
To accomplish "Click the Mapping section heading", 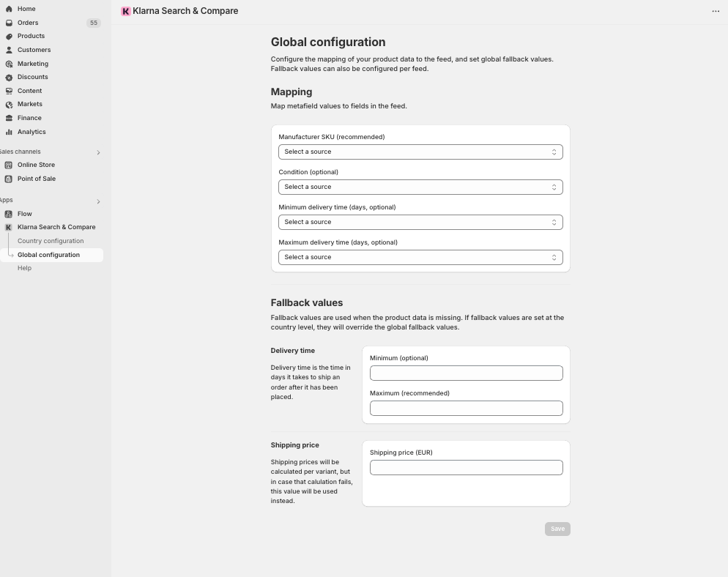I will click(x=291, y=92).
